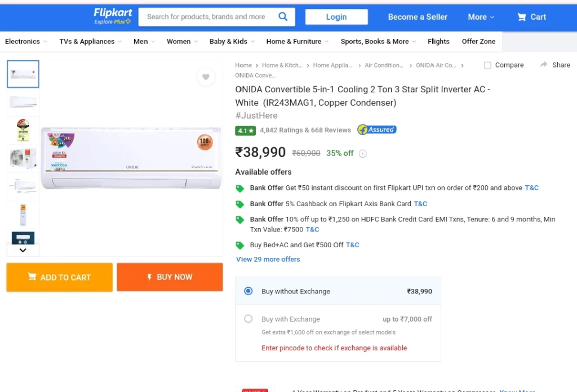Click the 35% off discount text
The image size is (577, 392).
coord(340,153)
